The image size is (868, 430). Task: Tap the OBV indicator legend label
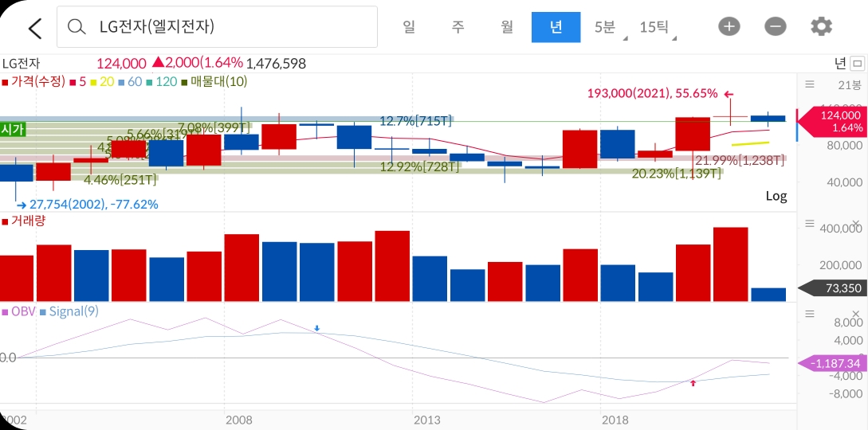click(x=19, y=311)
